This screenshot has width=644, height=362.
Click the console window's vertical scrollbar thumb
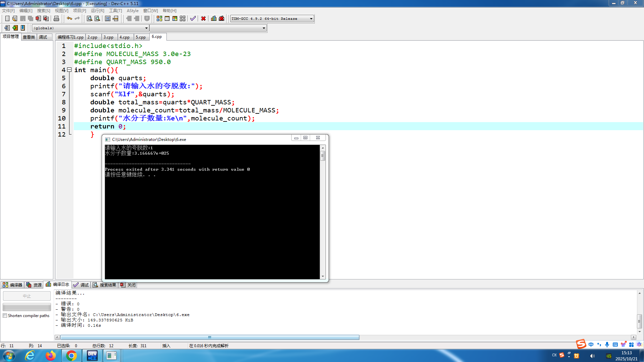click(x=323, y=156)
